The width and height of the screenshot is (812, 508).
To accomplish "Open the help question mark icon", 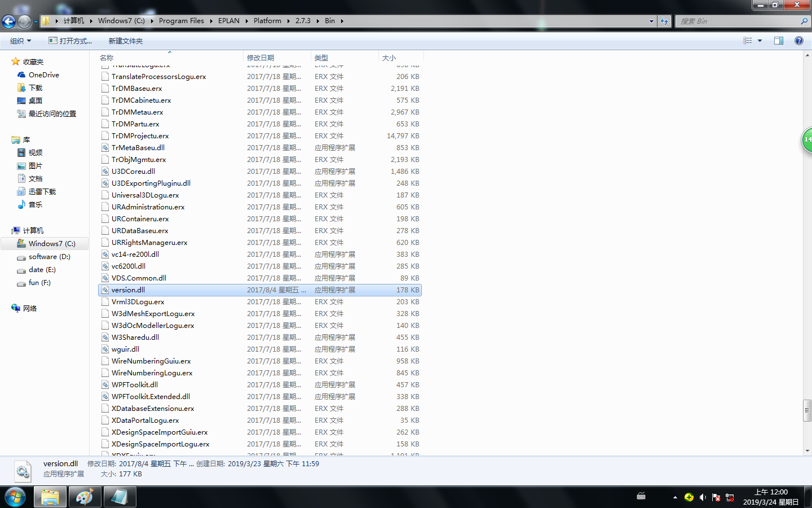I will (798, 41).
